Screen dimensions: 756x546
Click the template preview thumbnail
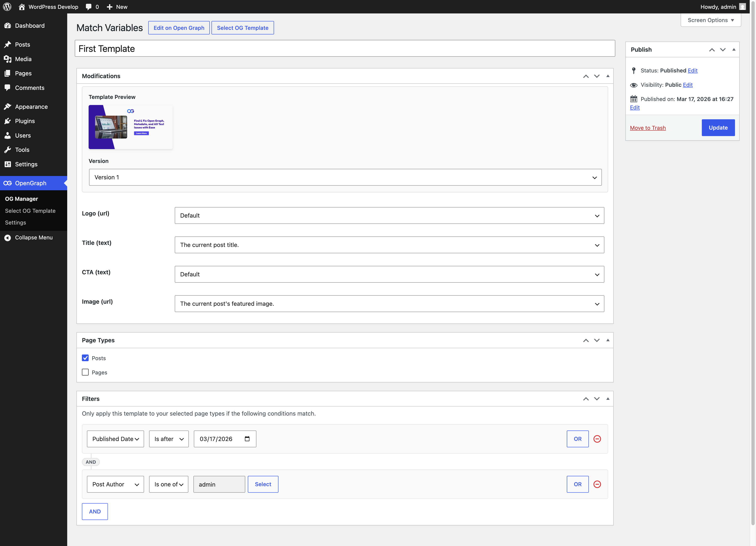coord(130,127)
